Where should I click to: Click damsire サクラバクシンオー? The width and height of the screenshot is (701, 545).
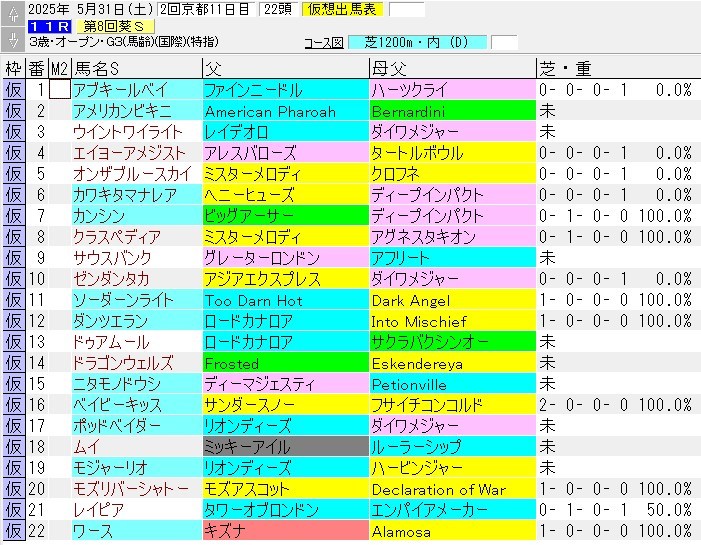click(x=453, y=342)
